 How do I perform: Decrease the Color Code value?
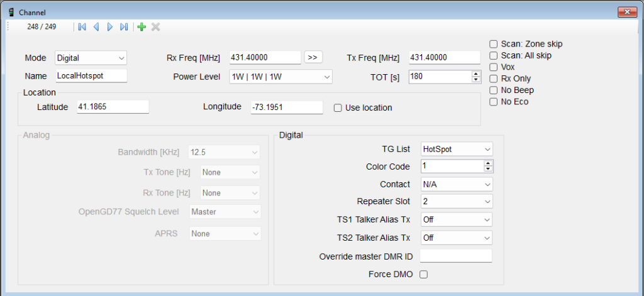488,169
